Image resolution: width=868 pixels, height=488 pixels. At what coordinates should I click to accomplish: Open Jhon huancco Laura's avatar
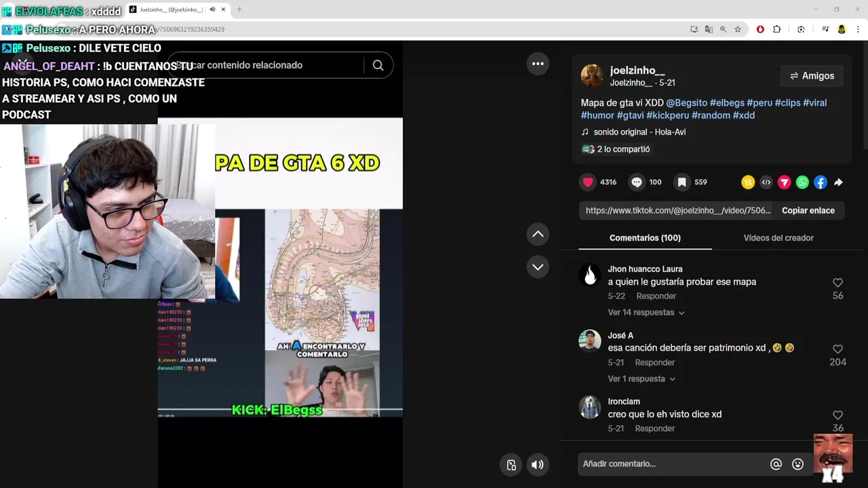click(590, 275)
